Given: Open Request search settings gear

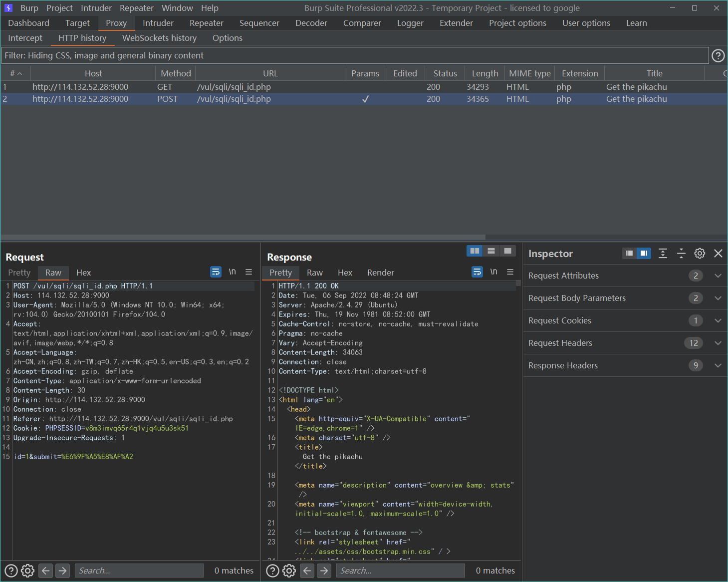Looking at the screenshot, I should [28, 571].
